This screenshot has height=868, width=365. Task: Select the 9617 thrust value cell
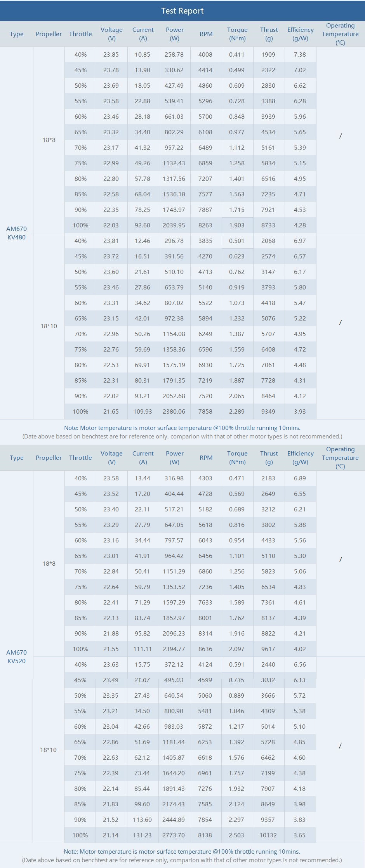tap(268, 649)
